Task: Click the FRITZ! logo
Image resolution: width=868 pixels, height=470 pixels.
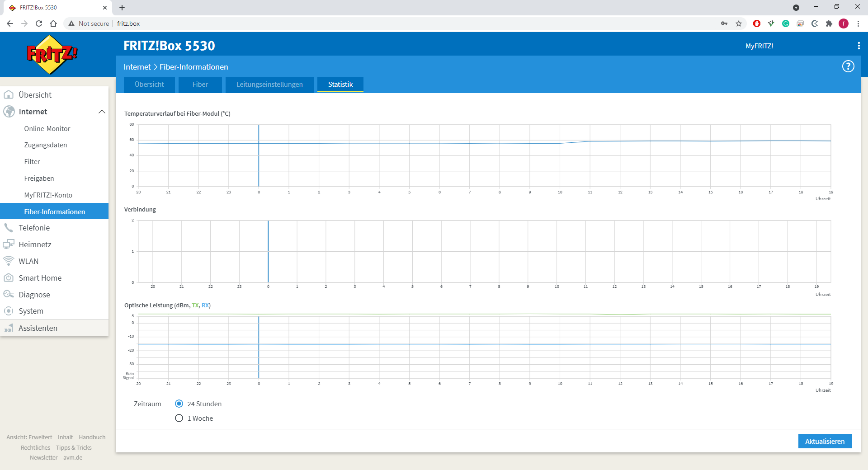Action: coord(52,55)
